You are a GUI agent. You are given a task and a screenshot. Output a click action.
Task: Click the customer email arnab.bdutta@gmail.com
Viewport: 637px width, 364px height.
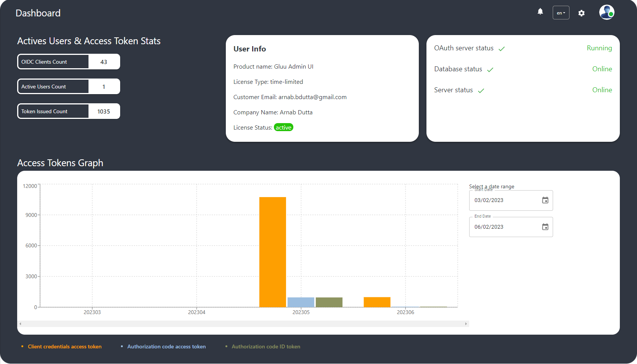point(312,97)
